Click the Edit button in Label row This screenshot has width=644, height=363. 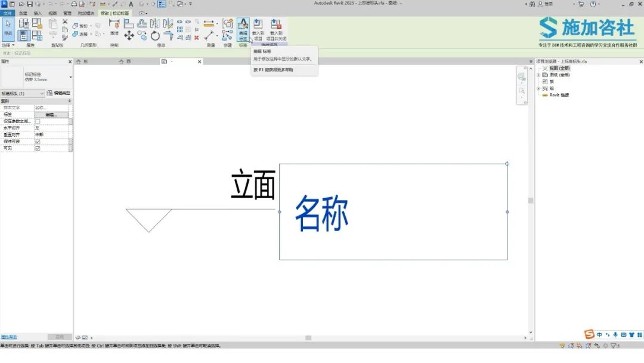51,115
